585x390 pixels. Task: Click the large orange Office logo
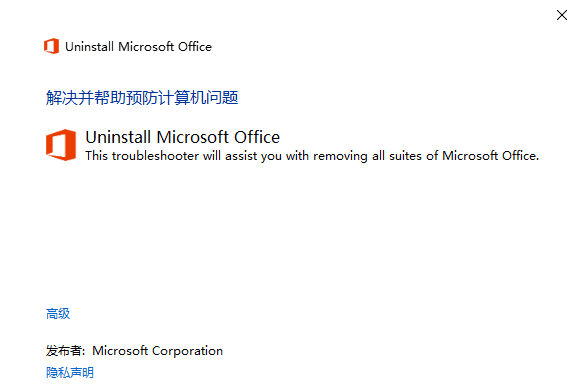pos(61,145)
